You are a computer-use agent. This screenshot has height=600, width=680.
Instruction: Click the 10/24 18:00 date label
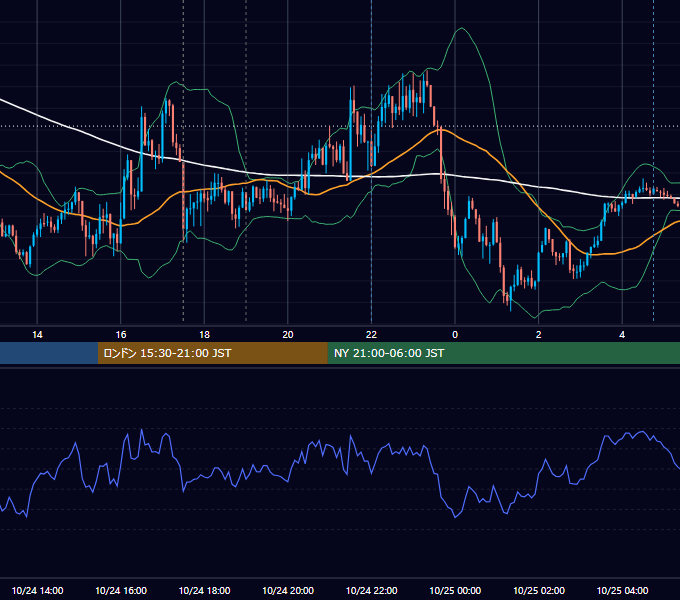(204, 591)
